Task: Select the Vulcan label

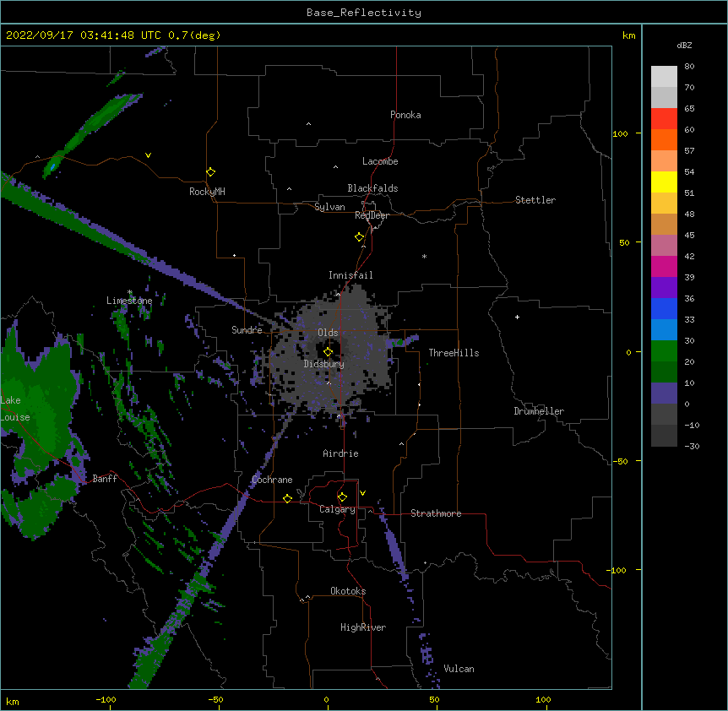Action: [x=459, y=669]
